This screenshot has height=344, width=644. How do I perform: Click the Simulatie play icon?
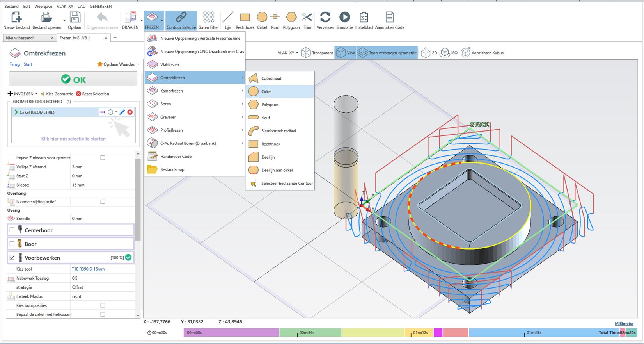[344, 18]
